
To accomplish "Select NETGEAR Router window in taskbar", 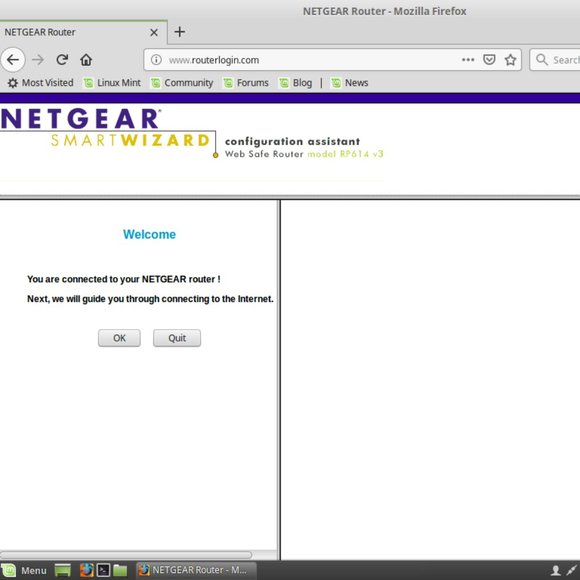I will tap(196, 570).
